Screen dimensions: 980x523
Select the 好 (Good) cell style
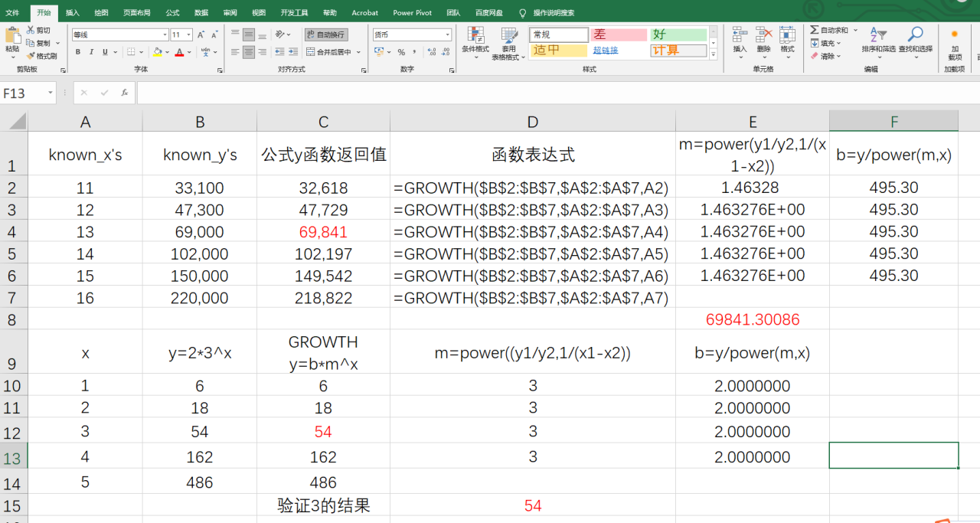678,35
